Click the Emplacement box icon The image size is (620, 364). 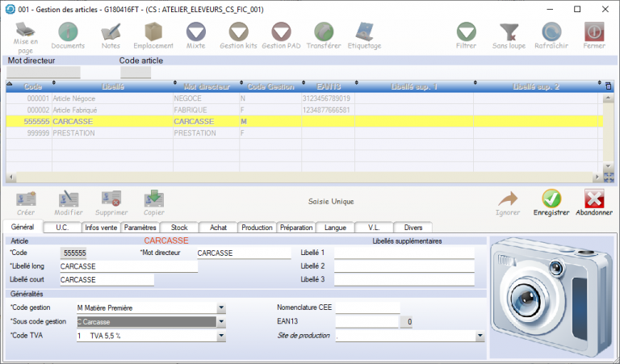pos(153,31)
